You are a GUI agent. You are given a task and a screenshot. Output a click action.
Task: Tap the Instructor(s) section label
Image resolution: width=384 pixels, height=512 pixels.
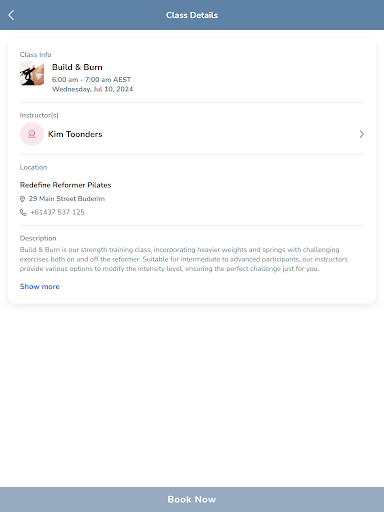click(x=39, y=115)
